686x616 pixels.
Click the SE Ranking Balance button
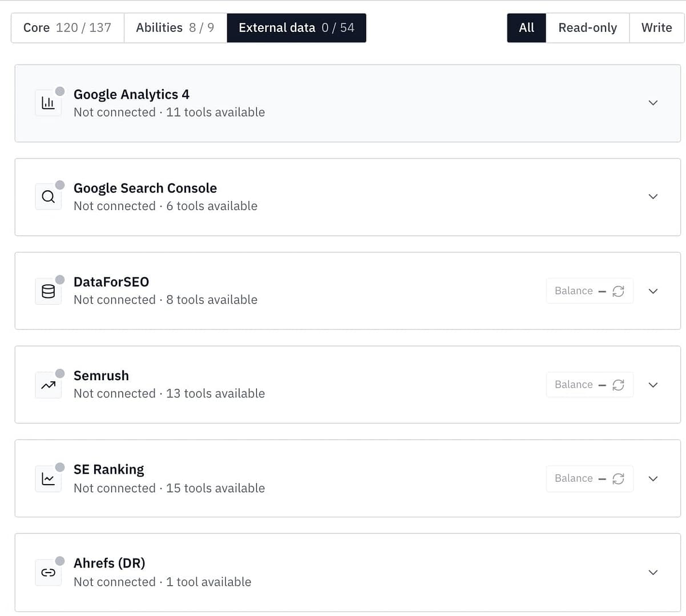coord(590,478)
